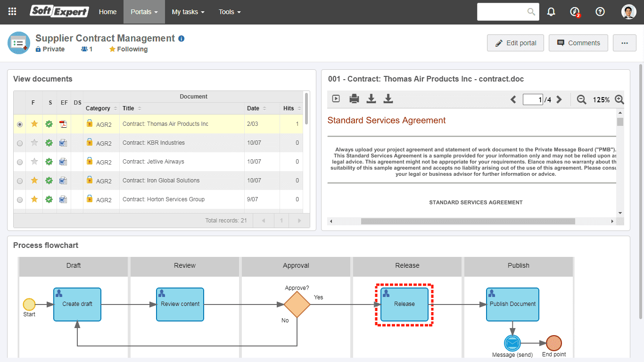This screenshot has width=644, height=362.
Task: Sort by the Date column arrows
Action: (264, 108)
